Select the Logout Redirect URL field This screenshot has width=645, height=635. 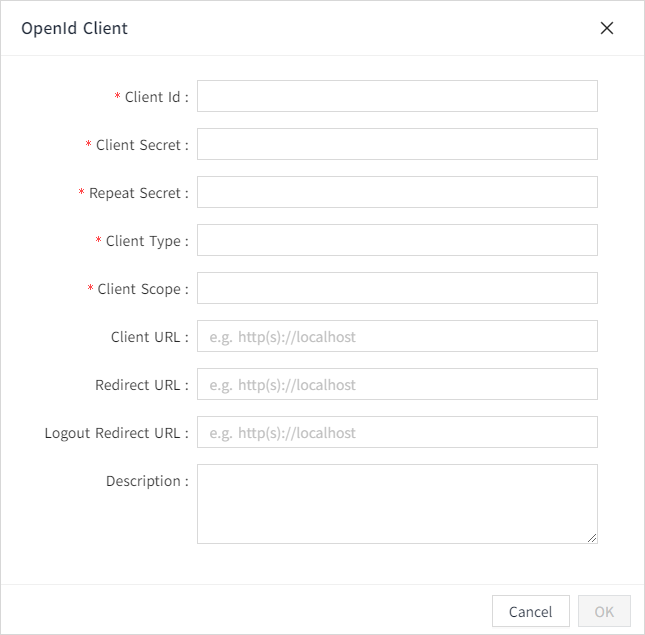tap(397, 432)
